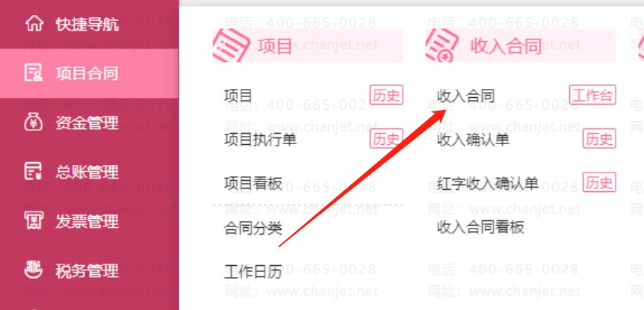This screenshot has height=310, width=644.
Task: Click the home icon beside 快捷导航
Action: pyautogui.click(x=34, y=24)
